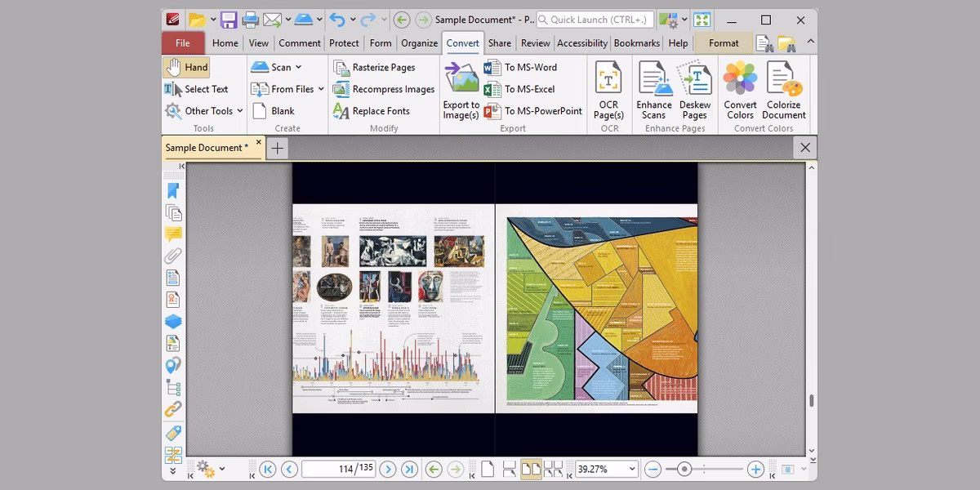Open Convert Colors tool
This screenshot has height=490, width=980.
point(740,90)
